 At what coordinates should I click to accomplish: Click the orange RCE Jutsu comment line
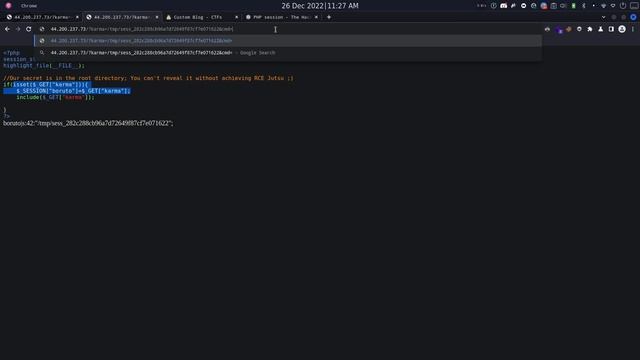(148, 78)
